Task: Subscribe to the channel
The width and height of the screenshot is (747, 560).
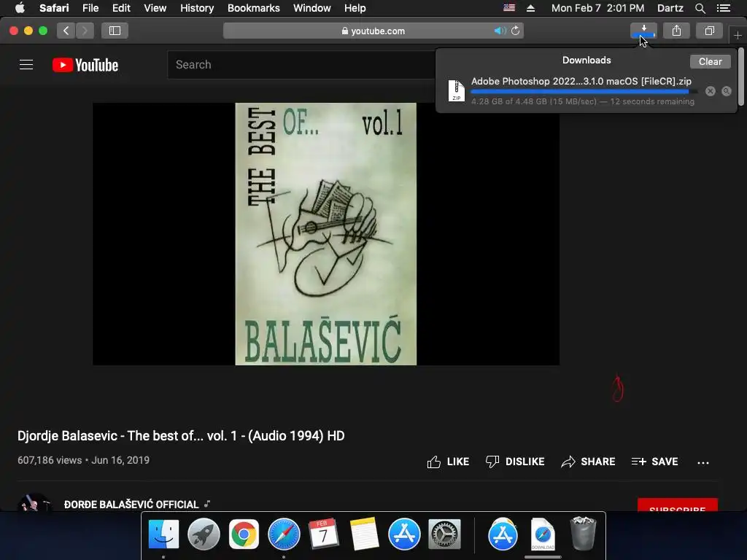Action: pyautogui.click(x=678, y=505)
